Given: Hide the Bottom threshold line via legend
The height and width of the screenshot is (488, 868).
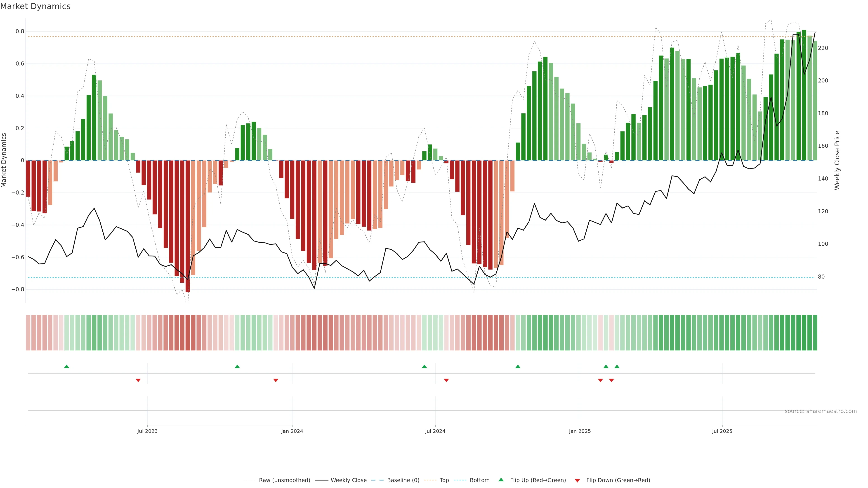Looking at the screenshot, I should coord(479,480).
